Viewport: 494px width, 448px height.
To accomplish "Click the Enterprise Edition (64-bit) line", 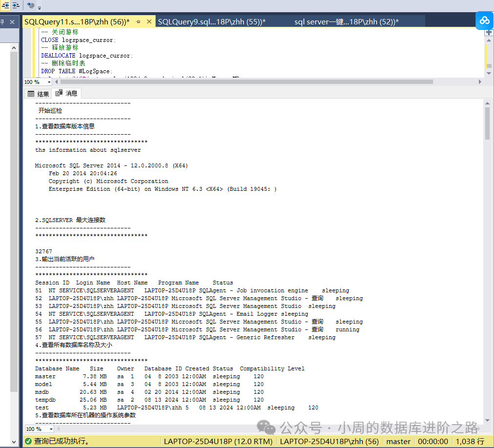I will [162, 189].
